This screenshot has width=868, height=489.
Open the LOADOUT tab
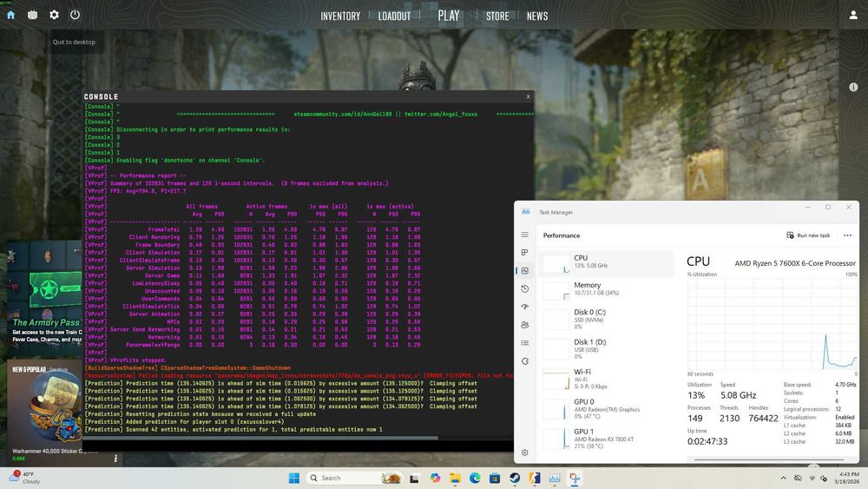click(394, 16)
